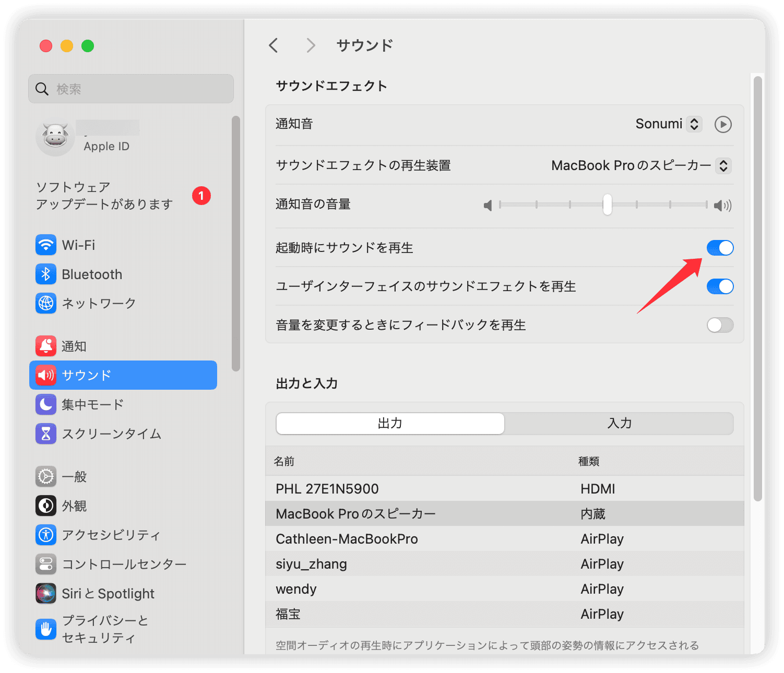Select output device Cathleen-MacBookPro

tap(504, 539)
